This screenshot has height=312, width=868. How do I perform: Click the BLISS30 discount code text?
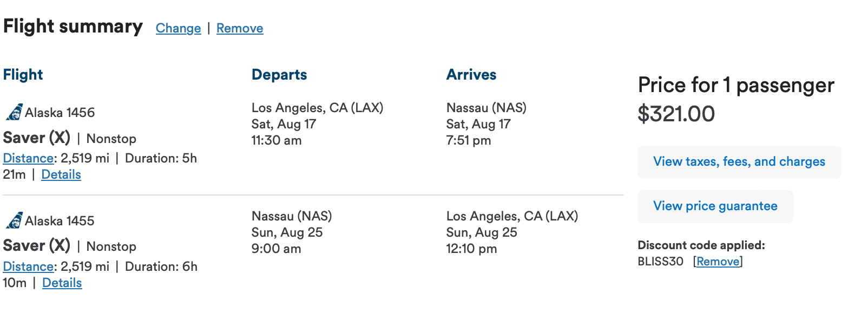(x=660, y=262)
